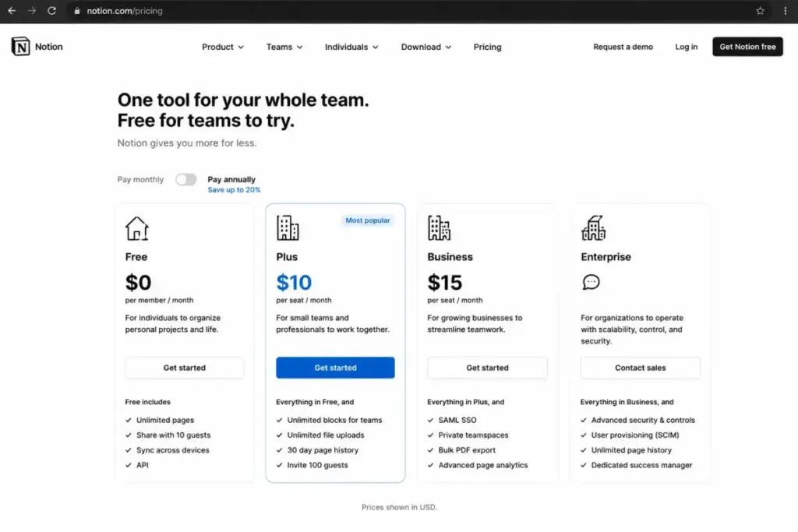Click the 'Unlimited page history' feature

click(631, 450)
